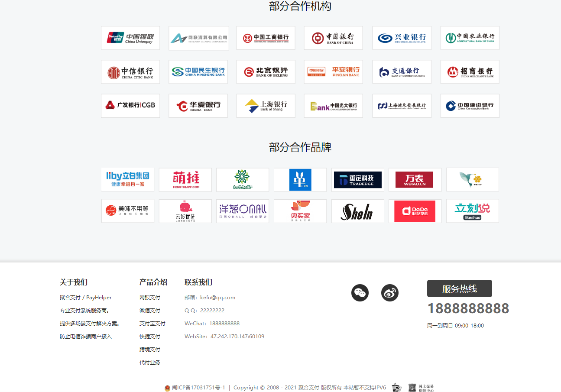The width and height of the screenshot is (561, 392).
Task: Click the 周一到周日 09:00-18:00 hours text
Action: coord(455,326)
